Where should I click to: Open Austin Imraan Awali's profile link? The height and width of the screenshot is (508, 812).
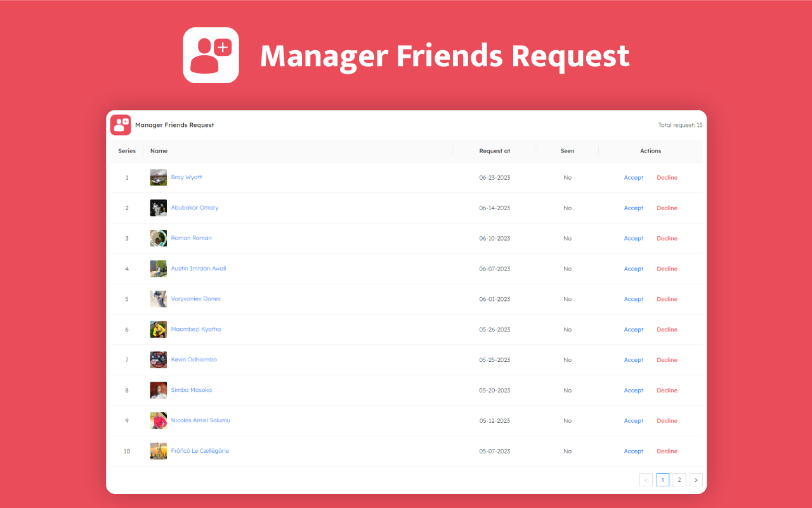(x=199, y=268)
